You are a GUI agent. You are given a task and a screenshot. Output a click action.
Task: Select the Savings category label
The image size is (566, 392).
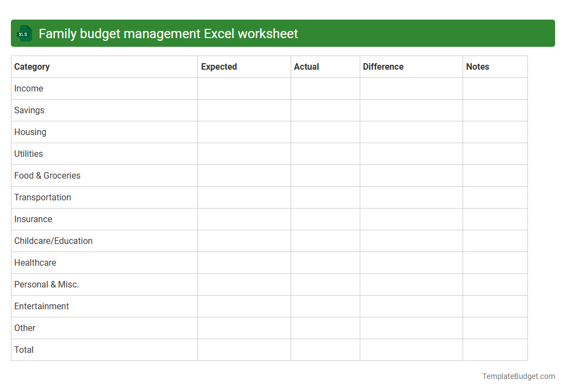(29, 110)
